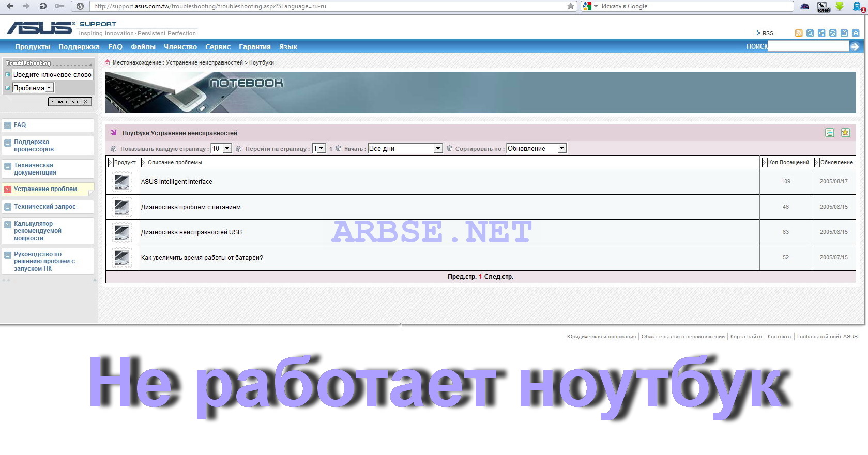The image size is (868, 455).
Task: Open the Google search engine selector
Action: pos(590,6)
